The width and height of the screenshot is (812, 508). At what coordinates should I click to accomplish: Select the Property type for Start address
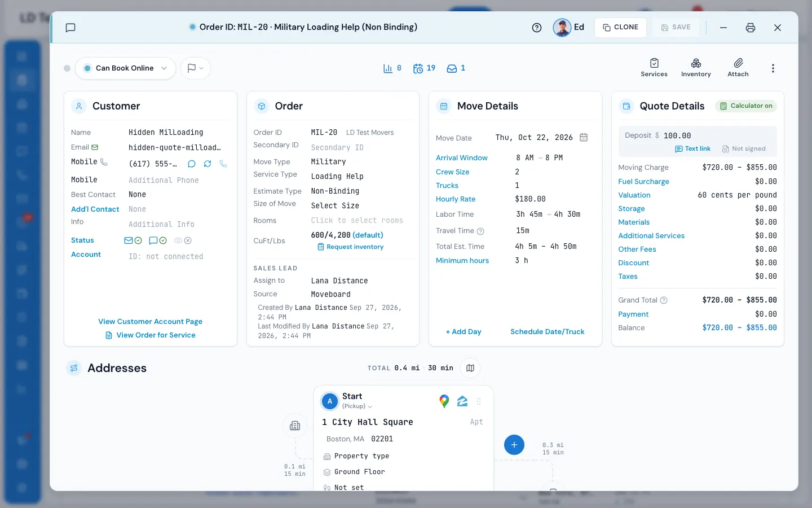361,456
